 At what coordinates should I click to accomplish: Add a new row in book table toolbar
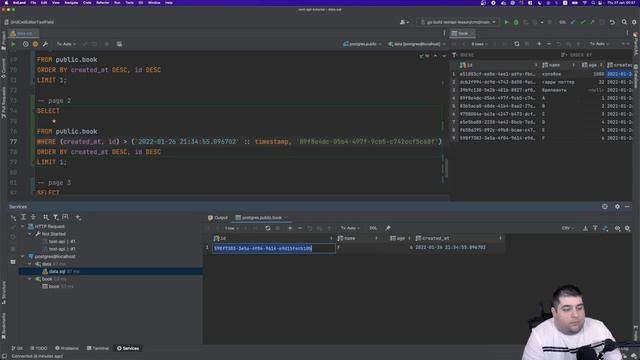[x=539, y=44]
